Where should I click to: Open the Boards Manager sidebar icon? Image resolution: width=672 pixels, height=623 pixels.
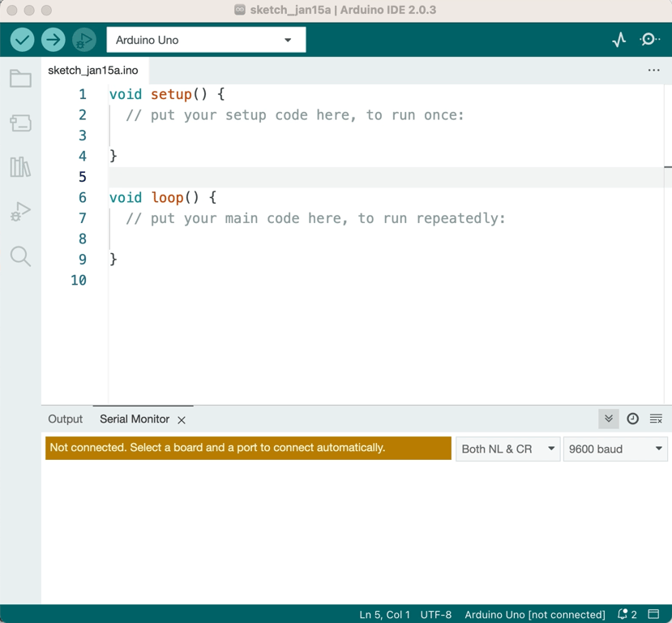pyautogui.click(x=20, y=122)
